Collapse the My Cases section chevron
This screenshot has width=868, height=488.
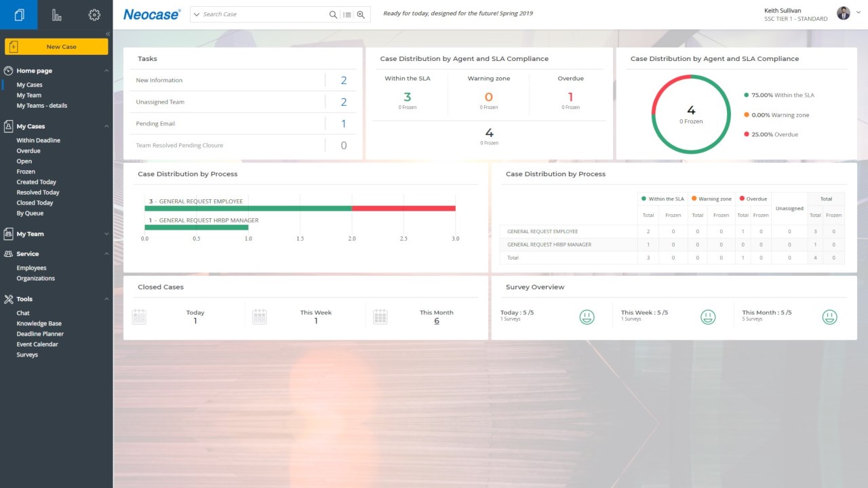pos(106,126)
